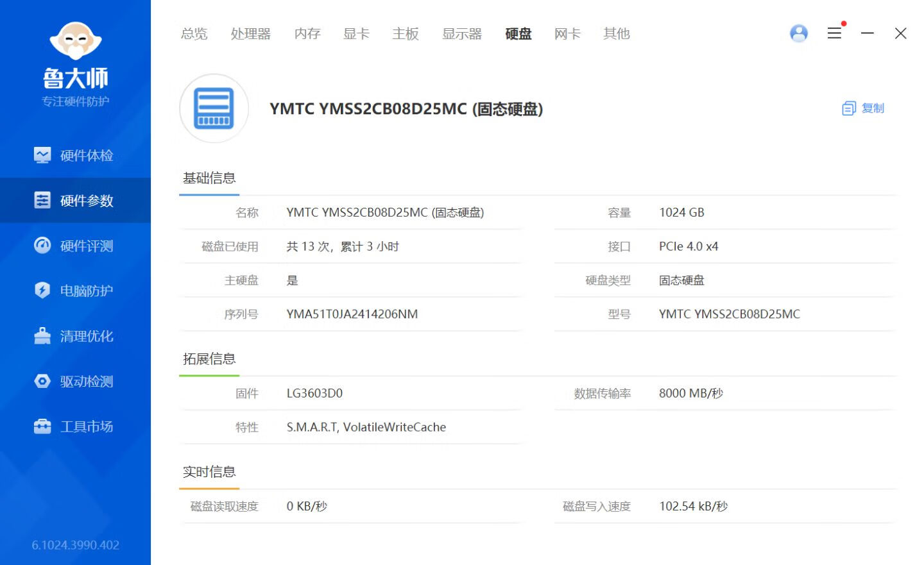This screenshot has width=924, height=565.
Task: Open the 主板 motherboard tab
Action: coord(406,33)
